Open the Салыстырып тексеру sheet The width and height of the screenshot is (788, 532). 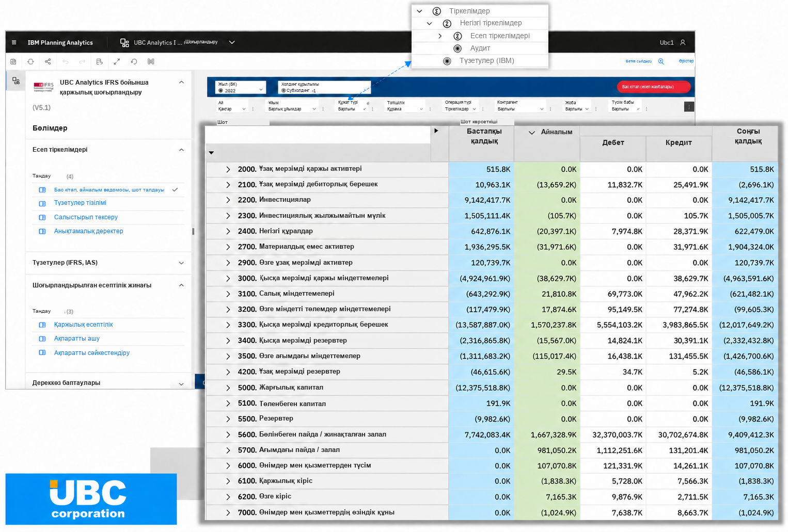coord(86,217)
